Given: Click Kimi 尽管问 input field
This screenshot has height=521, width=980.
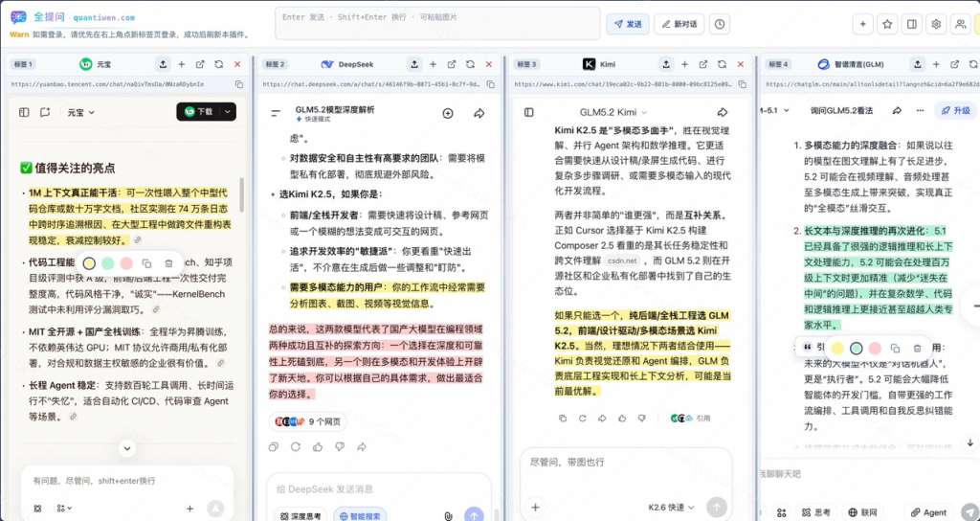Looking at the screenshot, I should [626, 463].
